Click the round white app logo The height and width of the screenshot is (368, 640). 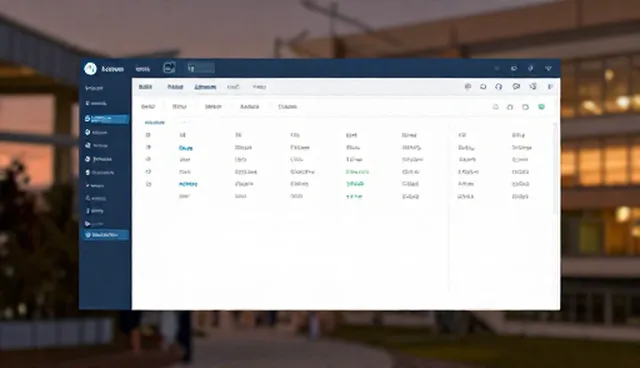pyautogui.click(x=90, y=69)
